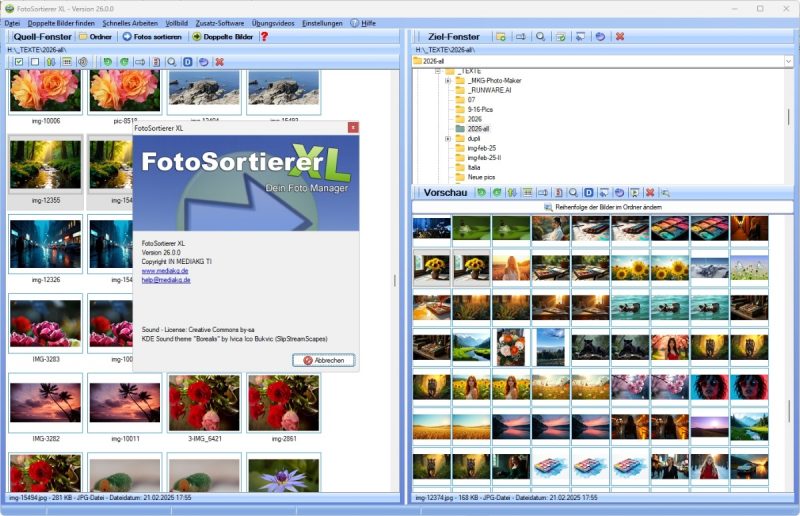Click document icon in Vorschau toolbar
This screenshot has width=800, height=516.
click(x=559, y=192)
